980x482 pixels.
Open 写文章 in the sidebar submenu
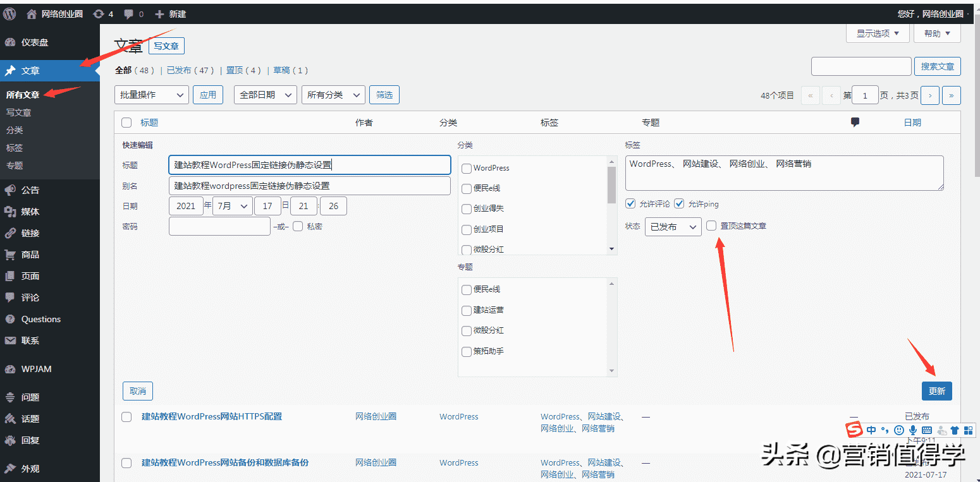click(x=18, y=112)
